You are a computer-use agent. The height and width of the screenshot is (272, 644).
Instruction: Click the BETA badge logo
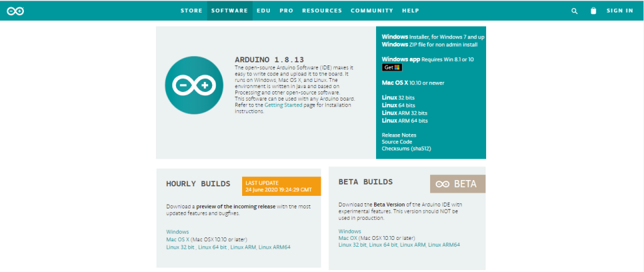(x=457, y=184)
